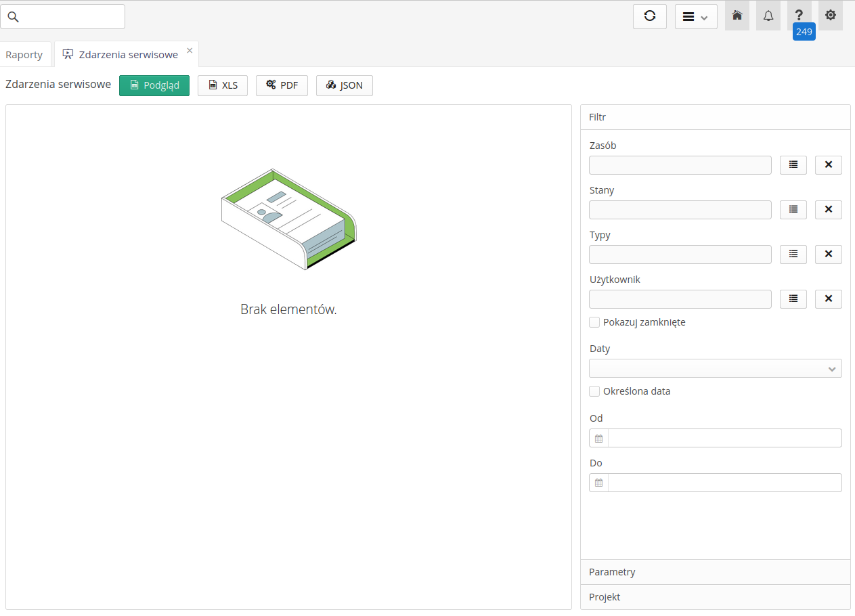Open the hamburger menu dropdown
The height and width of the screenshot is (616, 855).
coord(696,17)
